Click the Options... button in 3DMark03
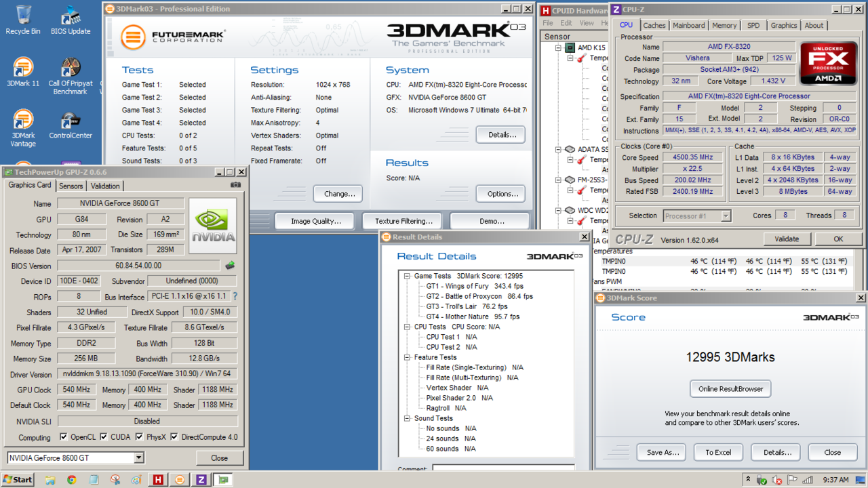This screenshot has height=488, width=868. tap(500, 194)
